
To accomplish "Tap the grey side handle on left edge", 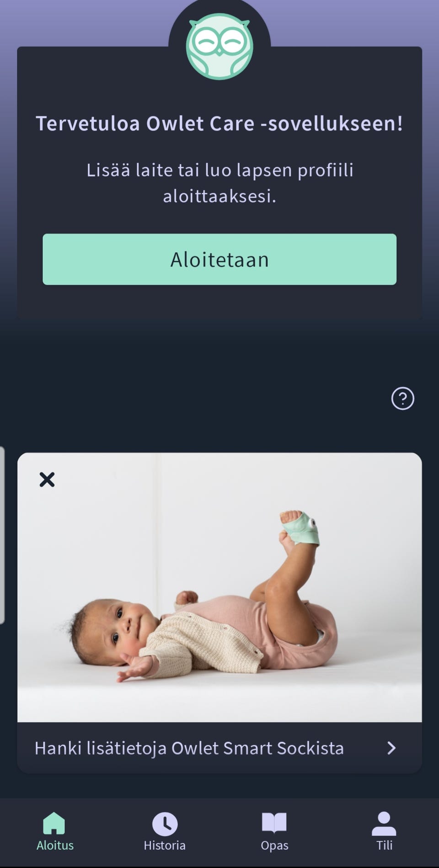I will point(2,535).
